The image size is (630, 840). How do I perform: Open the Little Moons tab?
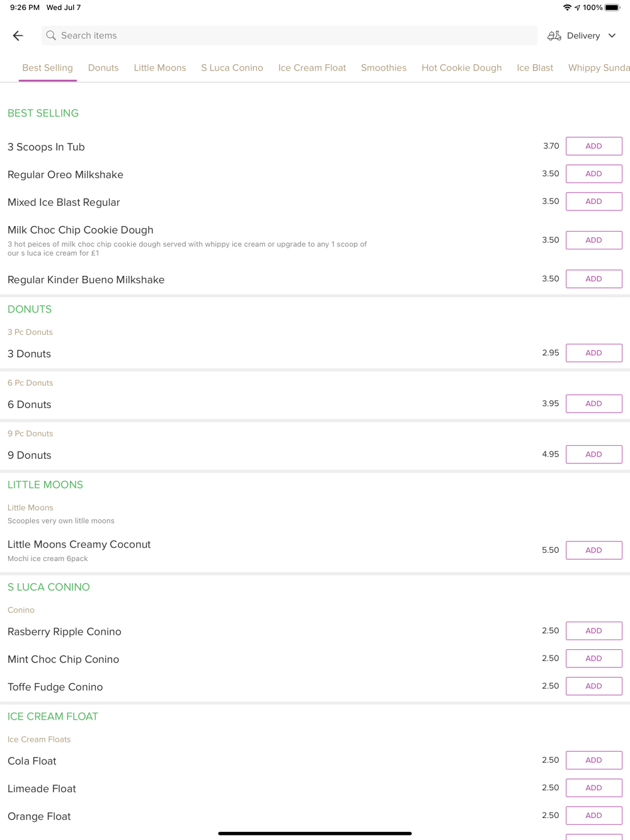tap(159, 68)
